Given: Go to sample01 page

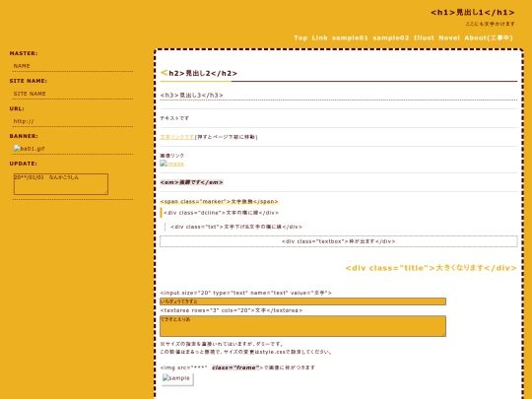Looking at the screenshot, I should 350,38.
